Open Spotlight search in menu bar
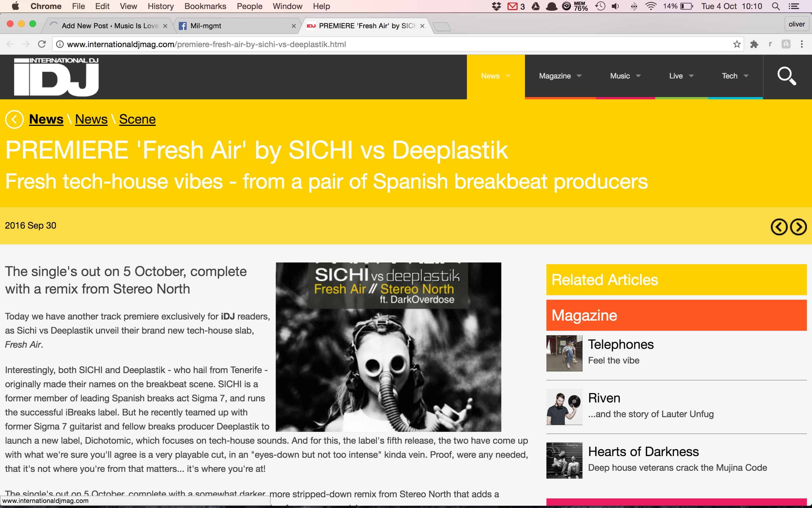 [775, 6]
